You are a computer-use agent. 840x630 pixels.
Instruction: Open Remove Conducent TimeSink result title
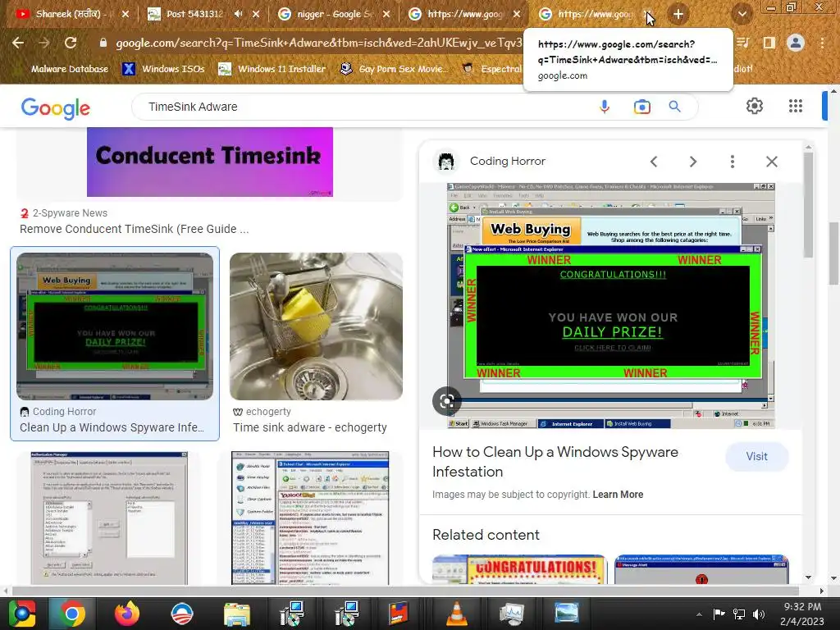pos(134,229)
